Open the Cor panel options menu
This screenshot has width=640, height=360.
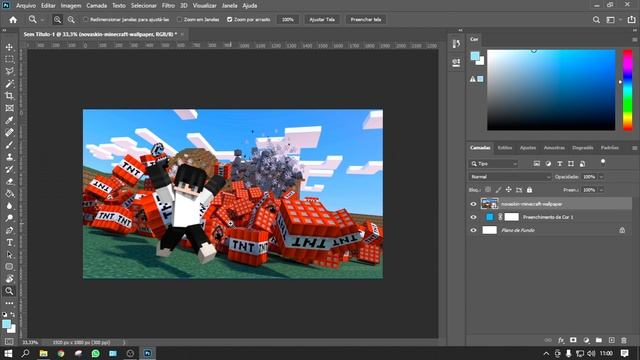[635, 40]
